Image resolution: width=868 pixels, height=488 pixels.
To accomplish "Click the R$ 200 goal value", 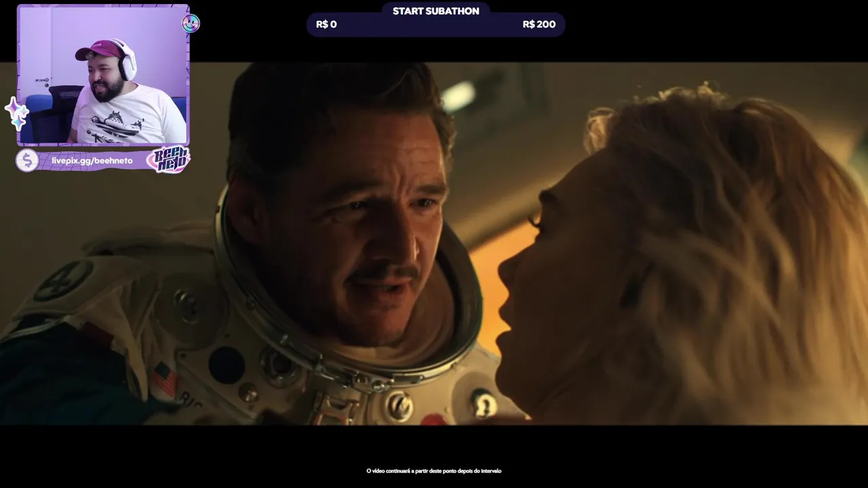I will coord(539,24).
